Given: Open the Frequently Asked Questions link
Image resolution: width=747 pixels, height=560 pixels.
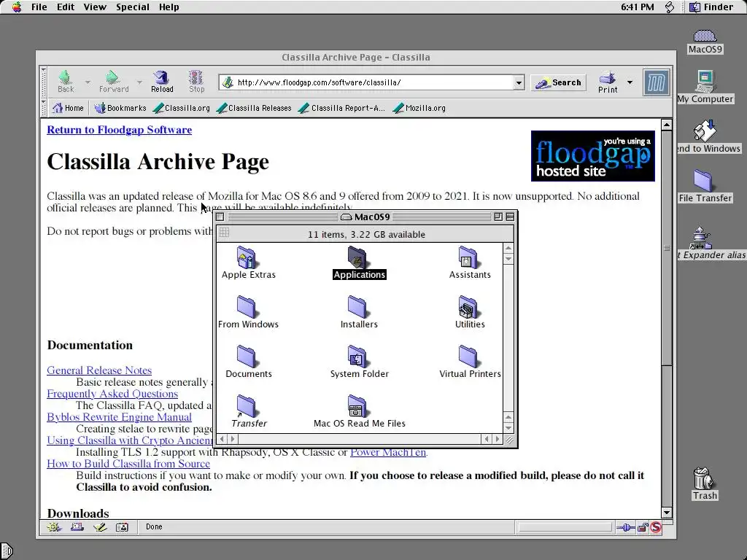Looking at the screenshot, I should (x=112, y=394).
